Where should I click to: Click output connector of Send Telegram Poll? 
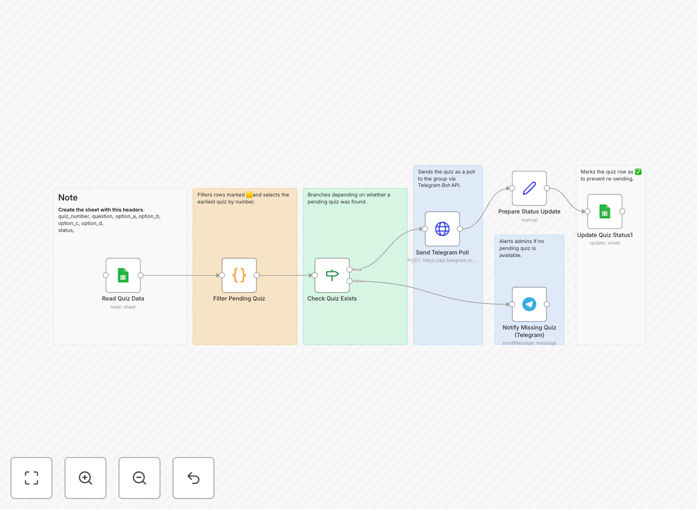point(460,229)
